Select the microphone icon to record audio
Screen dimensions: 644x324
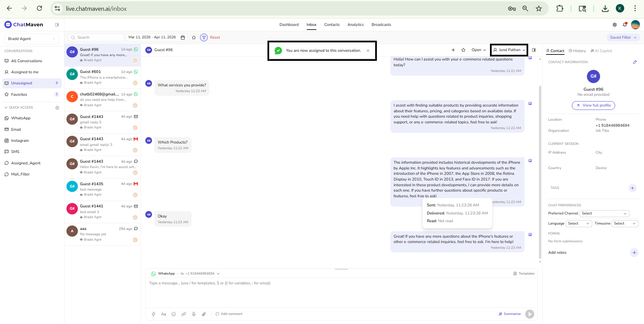[x=194, y=314]
